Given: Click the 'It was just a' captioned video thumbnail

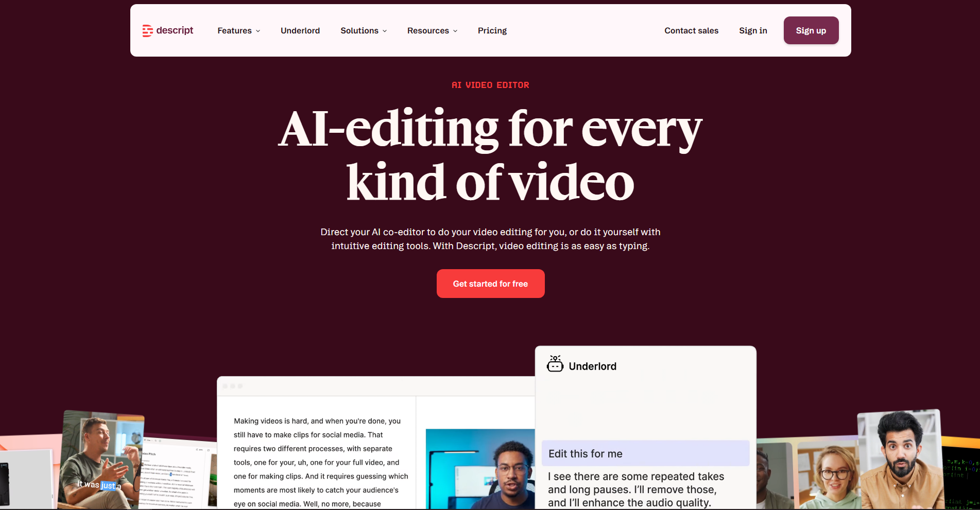Looking at the screenshot, I should tap(100, 460).
